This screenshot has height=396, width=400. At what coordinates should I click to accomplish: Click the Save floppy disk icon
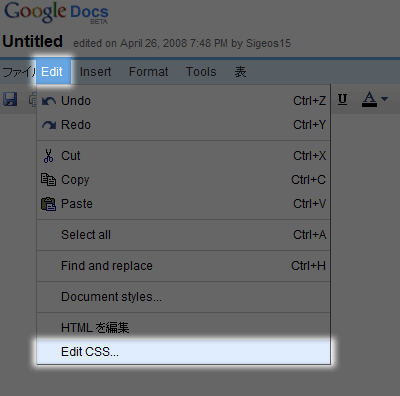tap(10, 99)
